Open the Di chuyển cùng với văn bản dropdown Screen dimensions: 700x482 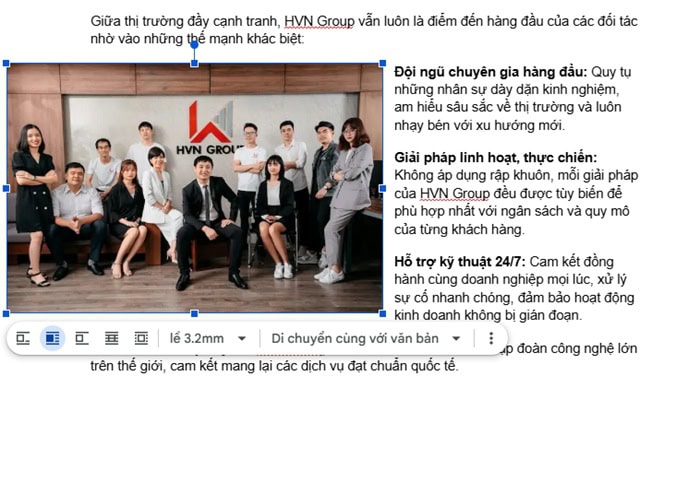point(366,339)
